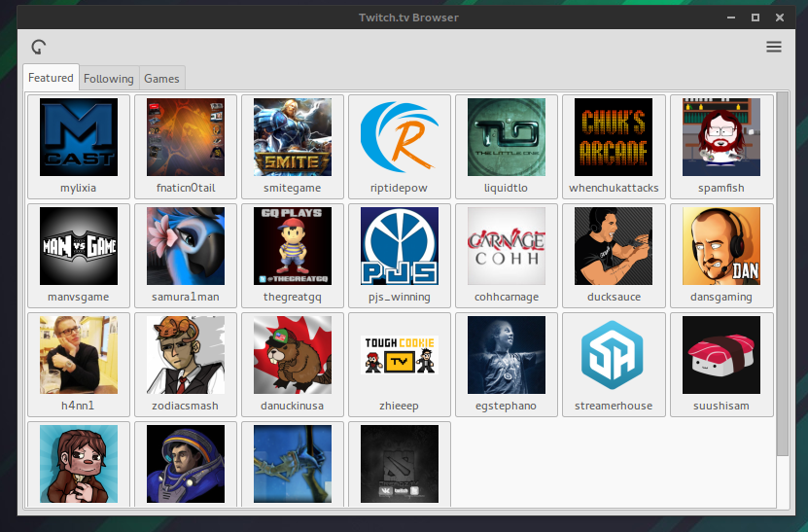The width and height of the screenshot is (808, 532).
Task: Open the zhieeep Tough Cookie TV image
Action: 400,355
